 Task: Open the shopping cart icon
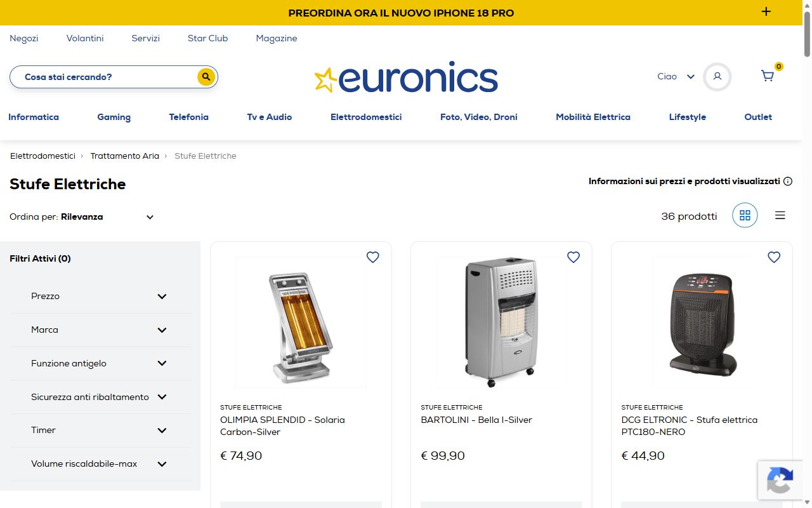(x=768, y=76)
